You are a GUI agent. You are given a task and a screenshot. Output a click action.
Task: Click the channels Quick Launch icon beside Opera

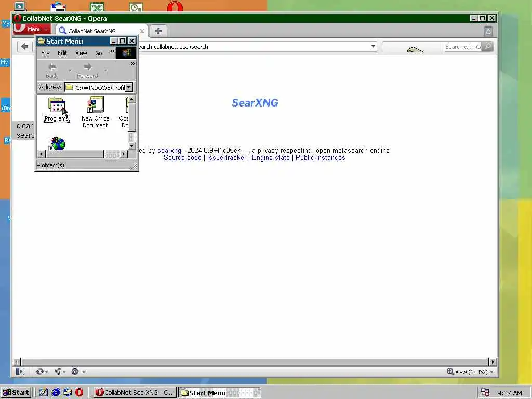[x=68, y=393]
